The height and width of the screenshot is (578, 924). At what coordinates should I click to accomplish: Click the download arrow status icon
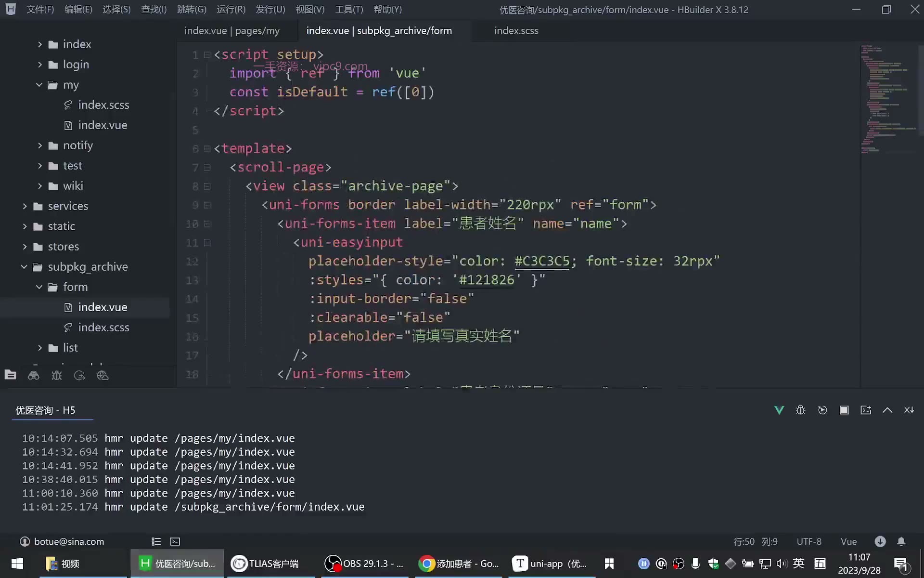tap(880, 541)
